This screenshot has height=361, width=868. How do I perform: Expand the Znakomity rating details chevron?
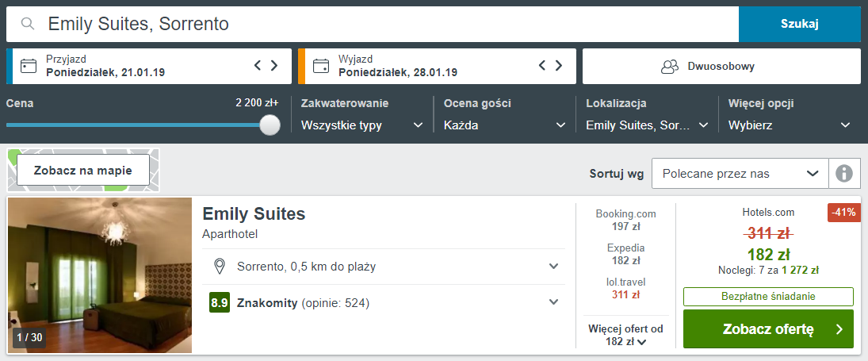click(x=553, y=302)
